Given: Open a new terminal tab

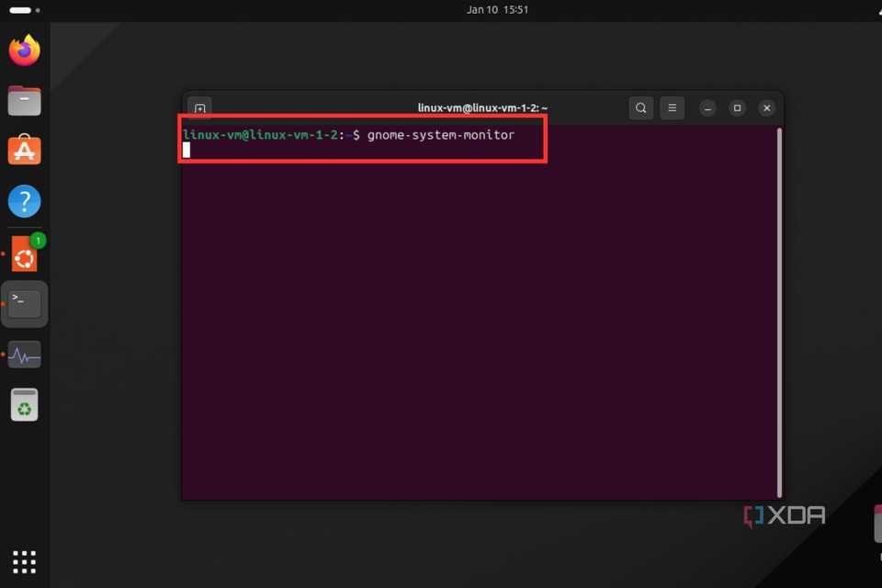Looking at the screenshot, I should 199,107.
